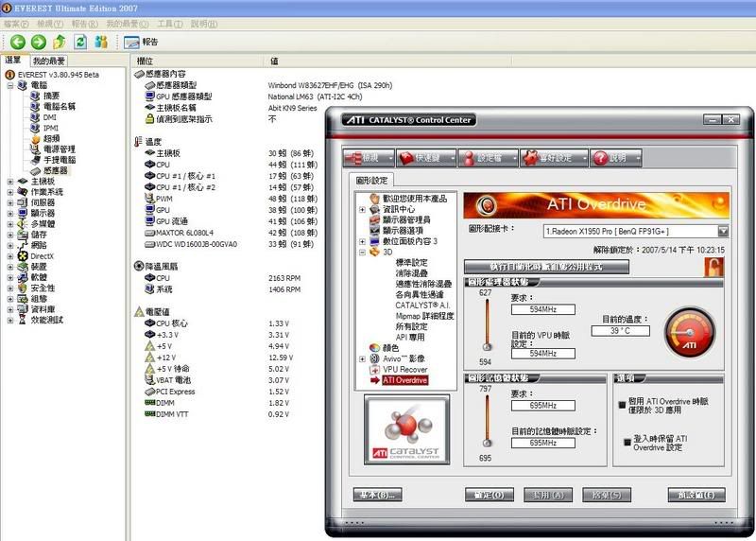The width and height of the screenshot is (756, 541).
Task: Expand the Avivo node in Catalyst tree
Action: coord(363,358)
